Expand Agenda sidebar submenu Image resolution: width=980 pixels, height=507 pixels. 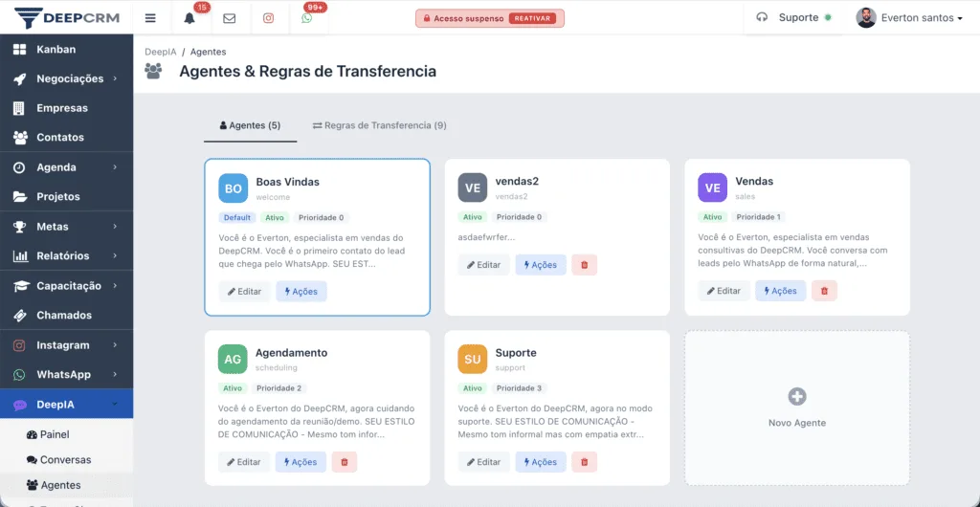tap(66, 167)
